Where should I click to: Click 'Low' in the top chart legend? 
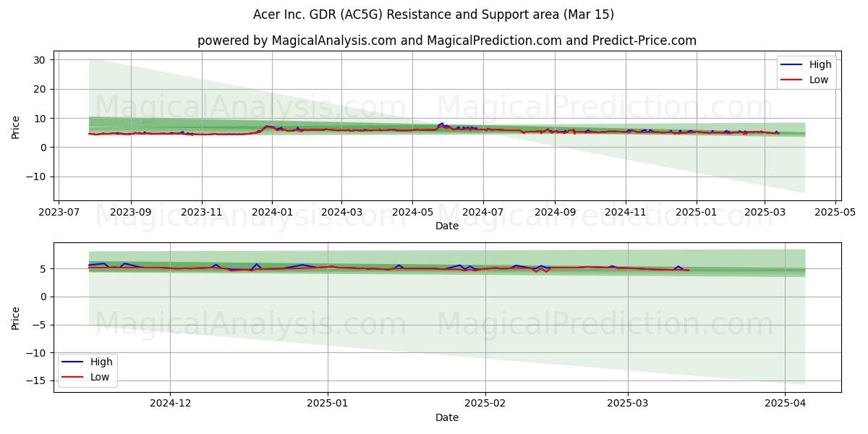(819, 80)
